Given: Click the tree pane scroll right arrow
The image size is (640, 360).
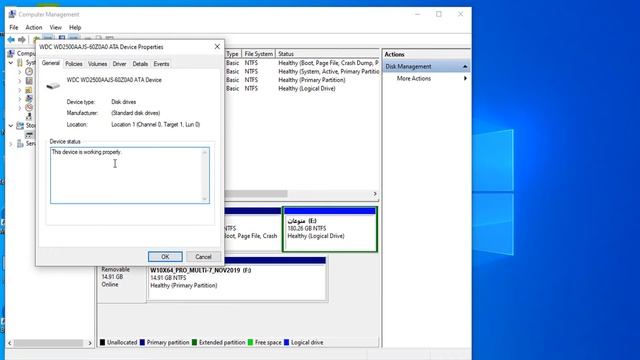Looking at the screenshot, I should point(90,343).
